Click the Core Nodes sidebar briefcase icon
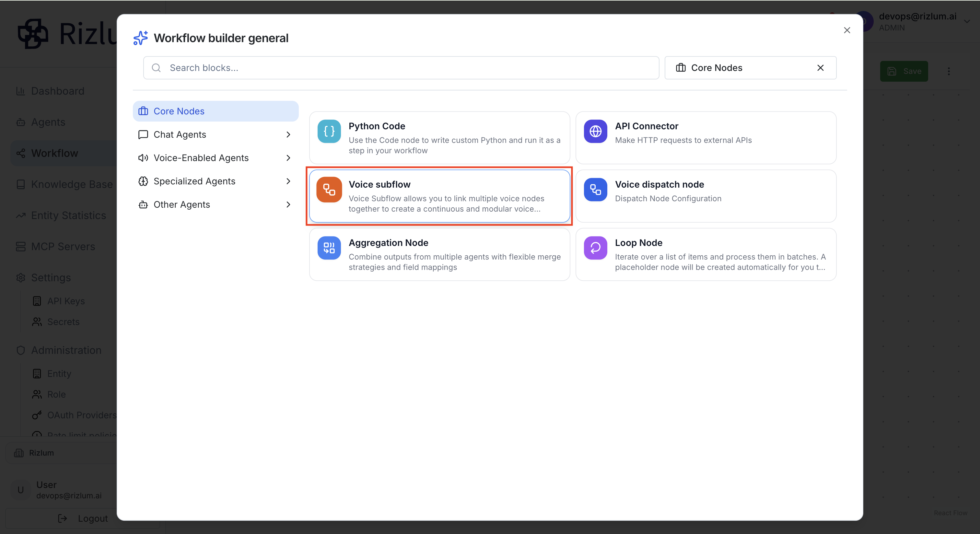 tap(143, 111)
